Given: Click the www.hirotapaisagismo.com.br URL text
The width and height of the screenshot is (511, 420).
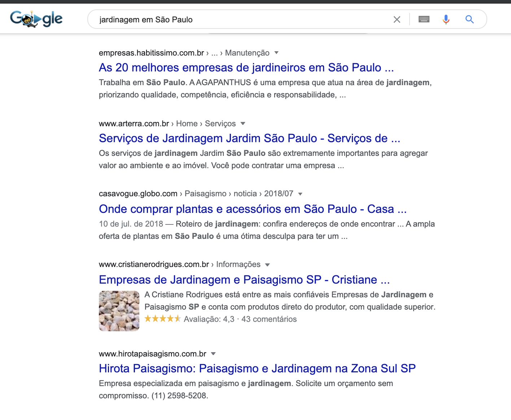Looking at the screenshot, I should (153, 354).
